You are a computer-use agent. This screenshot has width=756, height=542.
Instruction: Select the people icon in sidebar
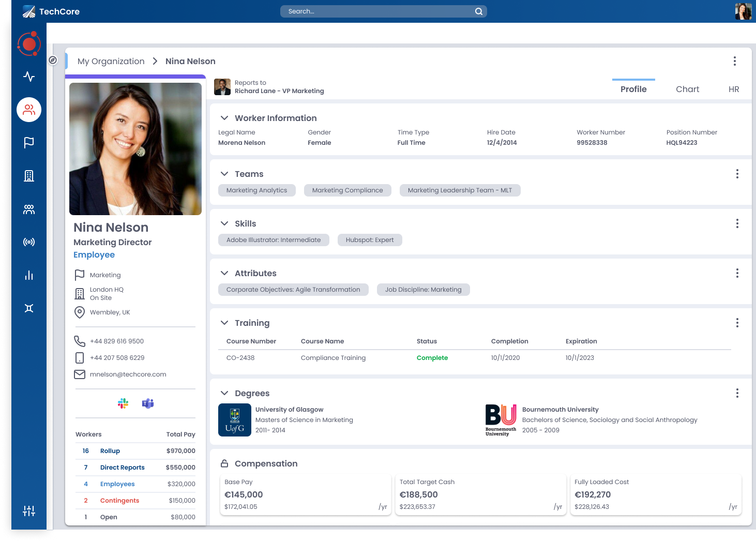coord(29,110)
